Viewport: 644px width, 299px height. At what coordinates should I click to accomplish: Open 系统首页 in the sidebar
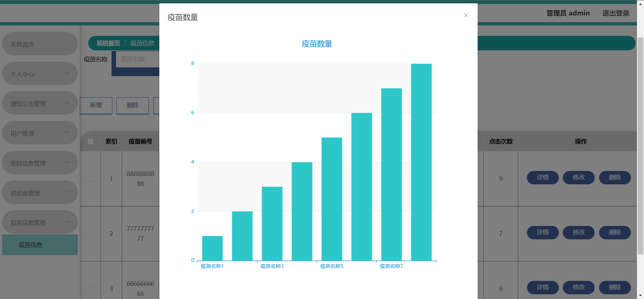[40, 44]
